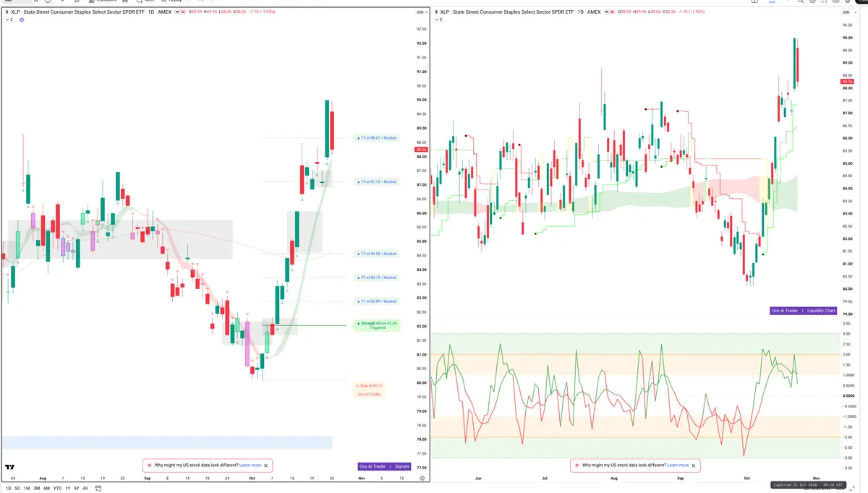This screenshot has width=868, height=493.
Task: Expand the indicator legend on right chart
Action: click(438, 20)
